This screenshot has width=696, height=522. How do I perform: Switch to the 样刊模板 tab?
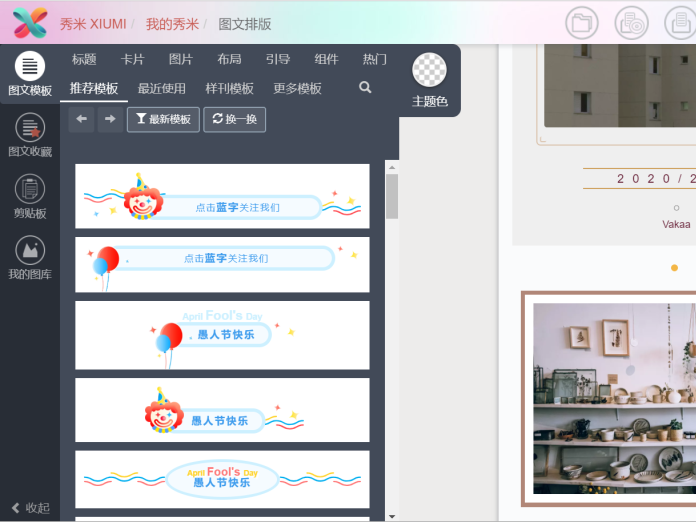[229, 89]
